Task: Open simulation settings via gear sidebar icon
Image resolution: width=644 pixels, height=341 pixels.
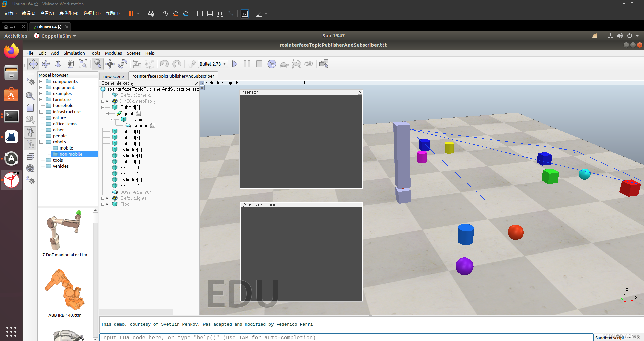Action: 30,82
